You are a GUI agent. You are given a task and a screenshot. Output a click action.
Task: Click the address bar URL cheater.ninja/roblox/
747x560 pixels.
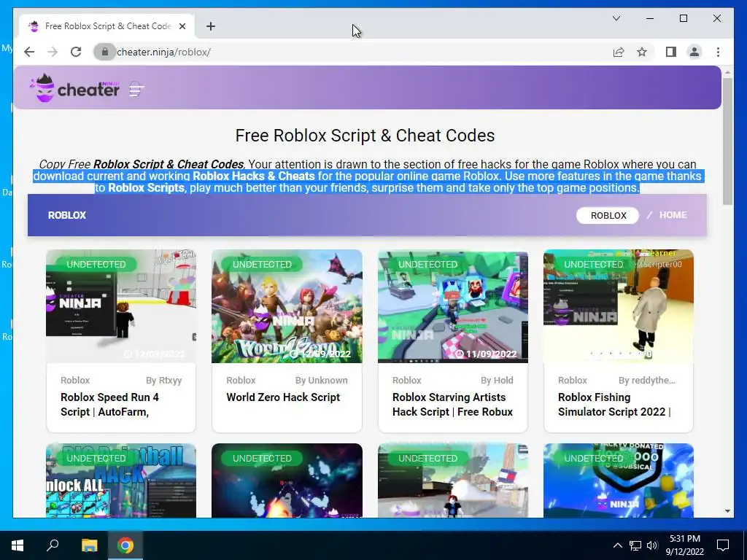[163, 52]
